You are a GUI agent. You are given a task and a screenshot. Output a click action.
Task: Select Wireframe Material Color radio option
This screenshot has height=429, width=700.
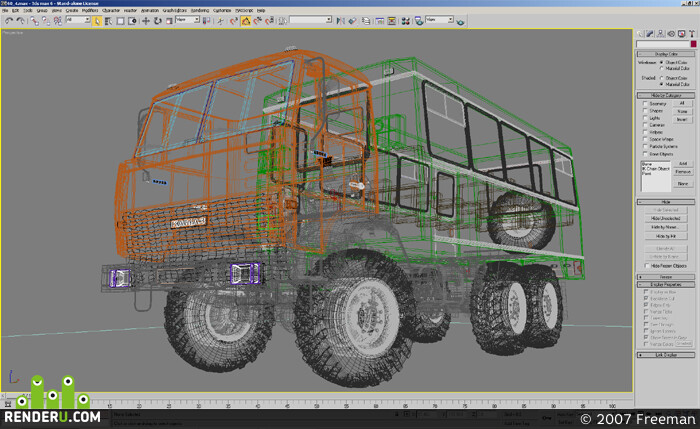coord(662,68)
